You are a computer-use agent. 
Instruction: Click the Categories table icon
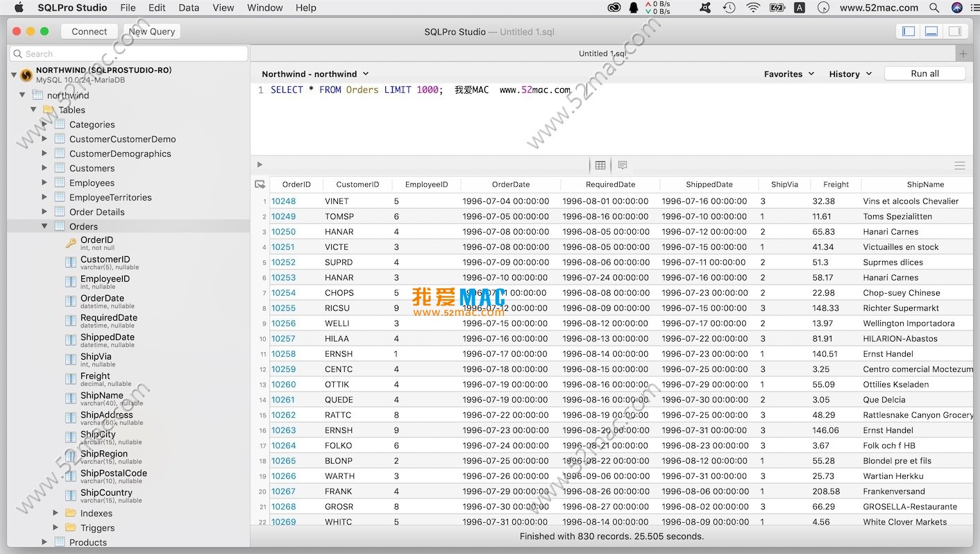[x=60, y=124]
